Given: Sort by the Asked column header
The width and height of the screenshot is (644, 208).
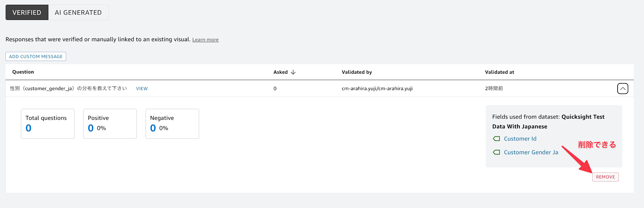Looking at the screenshot, I should [280, 72].
